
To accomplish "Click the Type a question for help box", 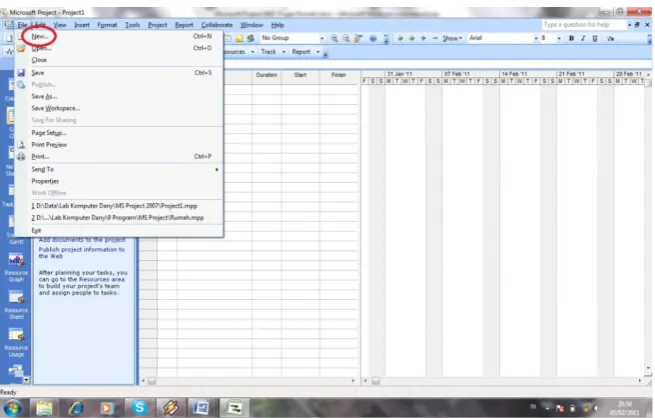I will pyautogui.click(x=584, y=25).
